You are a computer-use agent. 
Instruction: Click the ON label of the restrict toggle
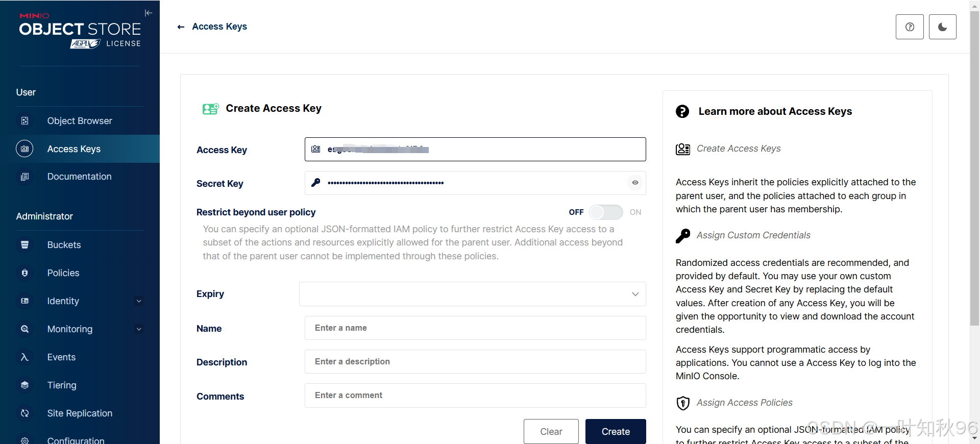(x=635, y=212)
